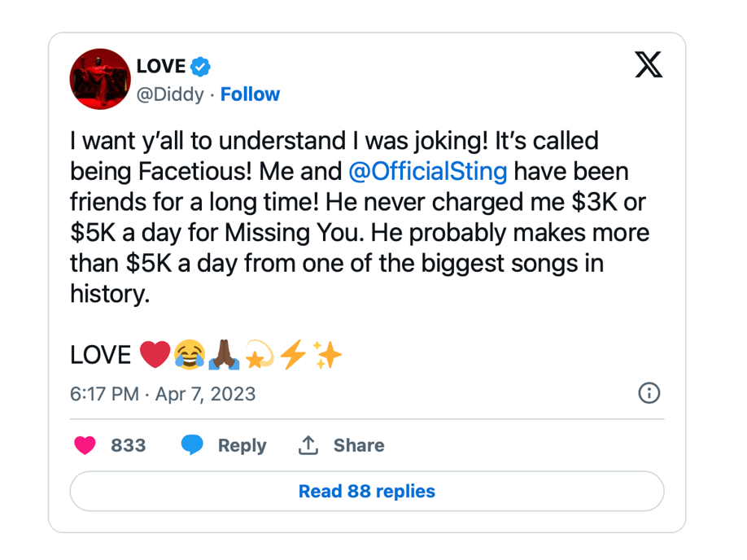The height and width of the screenshot is (560, 747).
Task: Open the @Diddy handle link
Action: coord(169,94)
